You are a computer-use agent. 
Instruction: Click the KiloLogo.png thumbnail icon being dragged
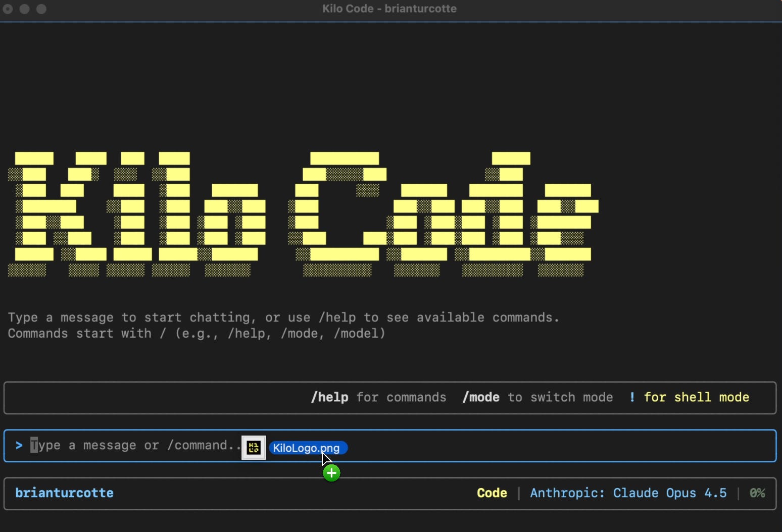tap(254, 447)
